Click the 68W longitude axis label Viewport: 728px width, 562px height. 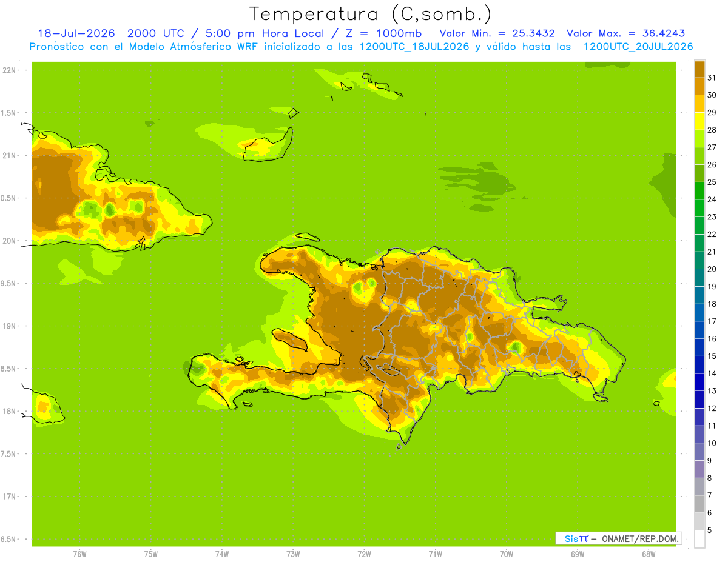tap(649, 554)
